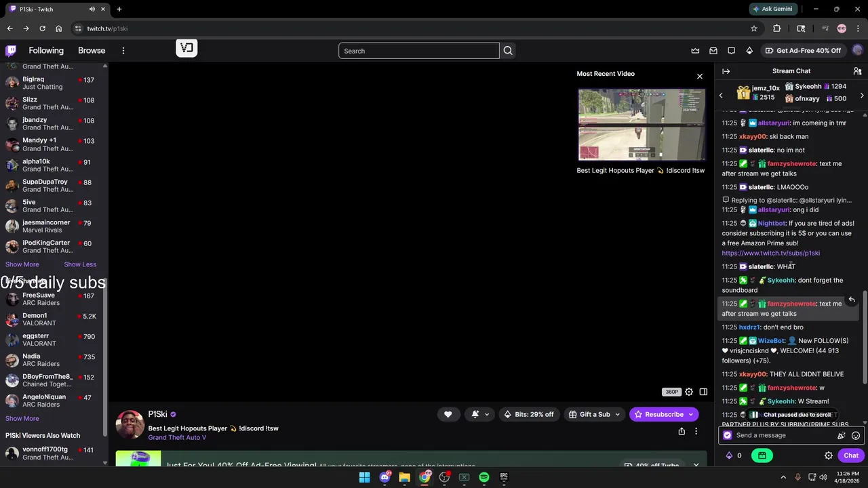This screenshot has height=488, width=868.
Task: Show previous gift leaderboard entries
Action: tap(721, 96)
